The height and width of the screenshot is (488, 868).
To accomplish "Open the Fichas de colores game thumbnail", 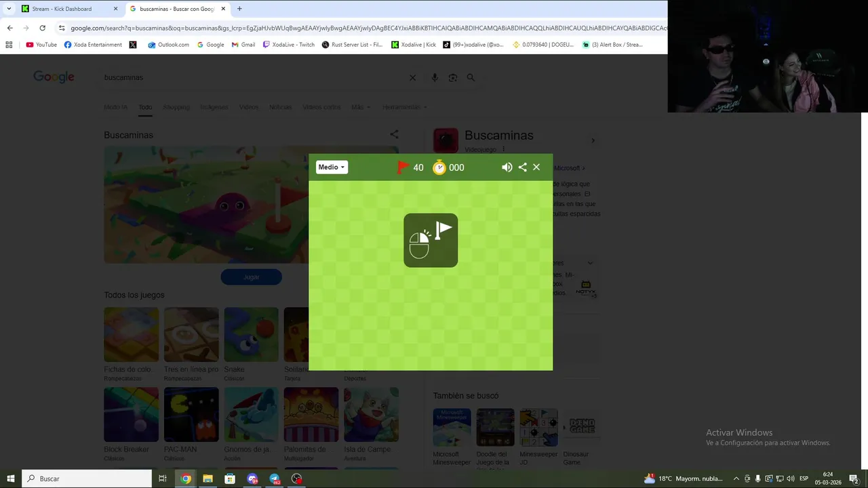I will [131, 334].
